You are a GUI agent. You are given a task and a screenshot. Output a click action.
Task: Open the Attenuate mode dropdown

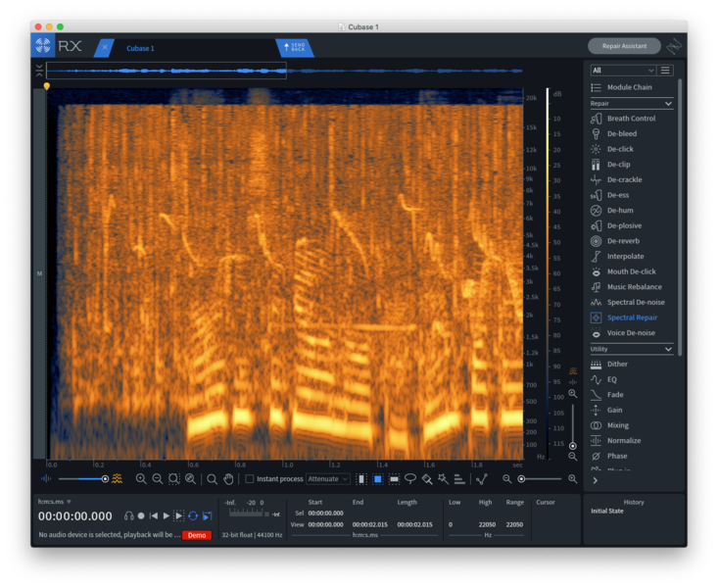pos(326,479)
